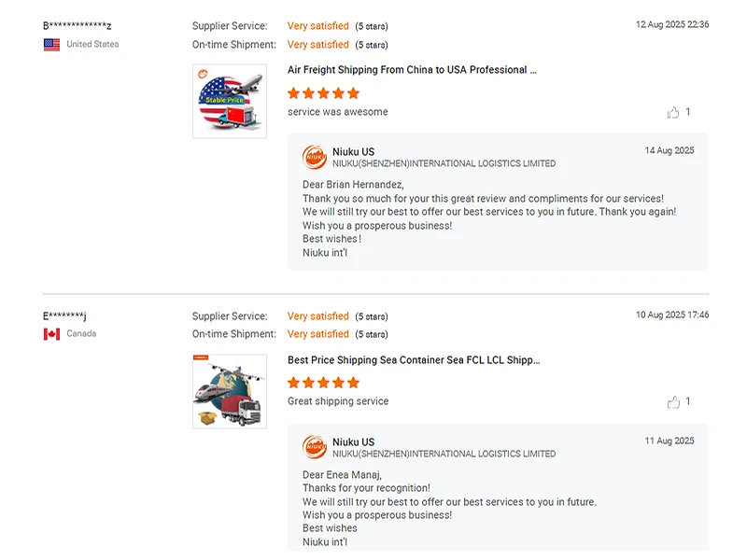Click reviewer name B*************z
Viewport: 747px width, 560px height.
78,26
